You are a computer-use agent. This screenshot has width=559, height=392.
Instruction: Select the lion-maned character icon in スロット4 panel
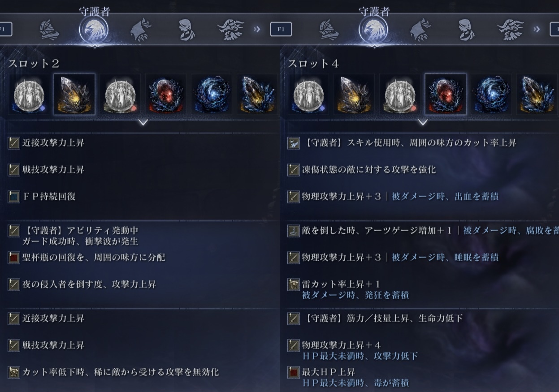click(510, 30)
